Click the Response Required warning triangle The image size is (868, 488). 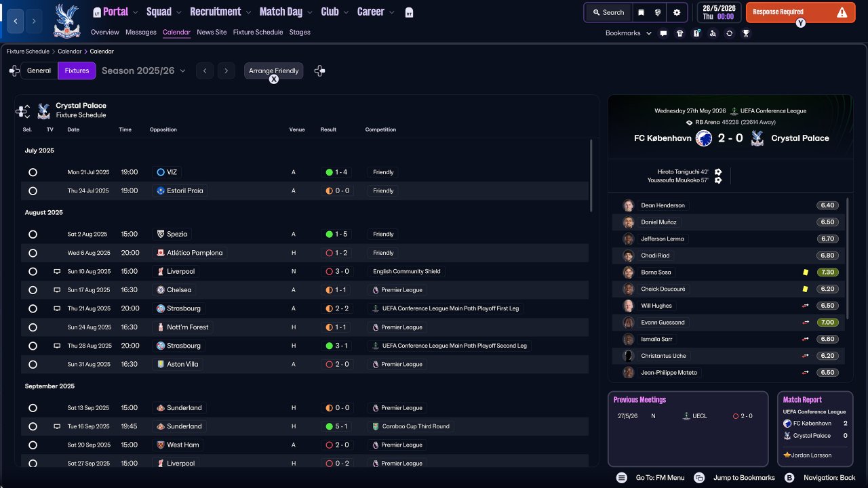point(842,12)
